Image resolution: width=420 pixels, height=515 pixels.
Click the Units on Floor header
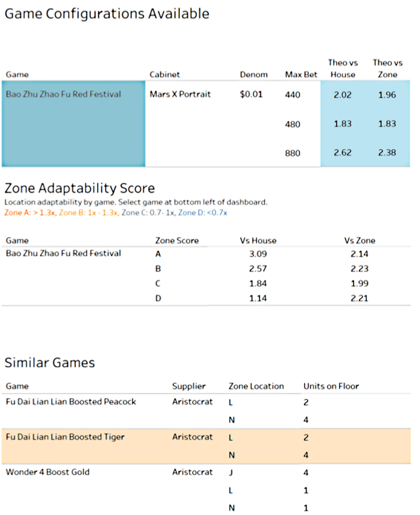coord(331,386)
